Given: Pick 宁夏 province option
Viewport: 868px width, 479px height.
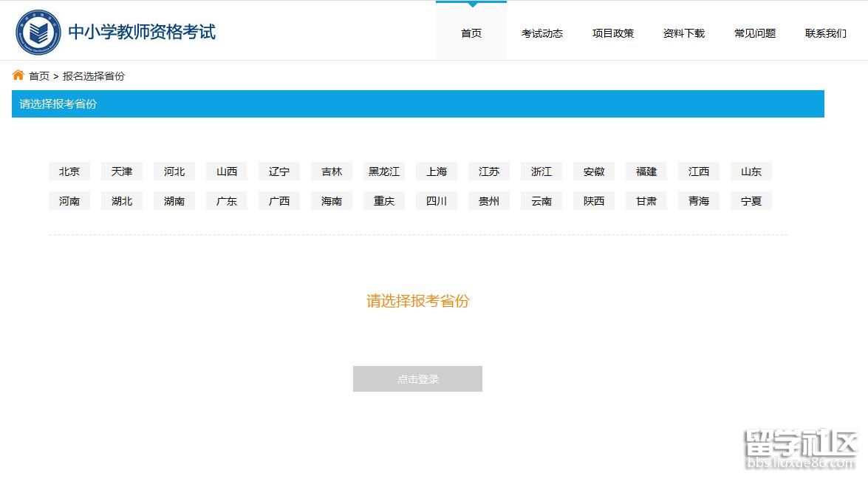Looking at the screenshot, I should (x=751, y=201).
